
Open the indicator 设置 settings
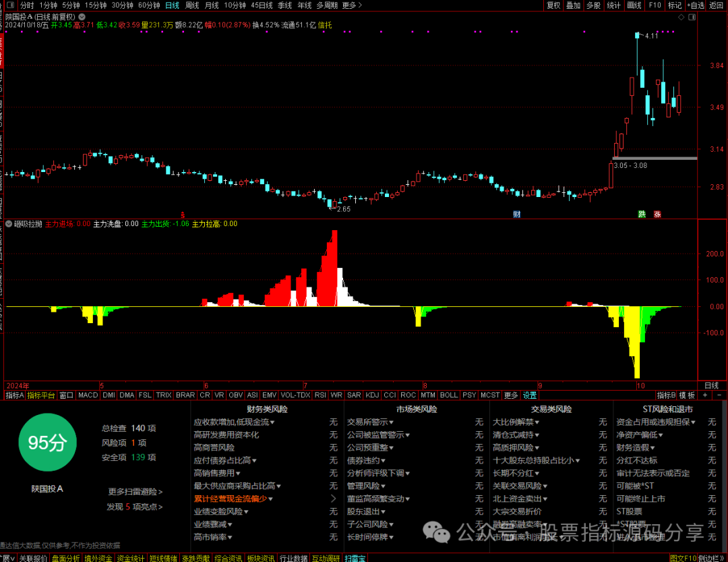coord(530,395)
